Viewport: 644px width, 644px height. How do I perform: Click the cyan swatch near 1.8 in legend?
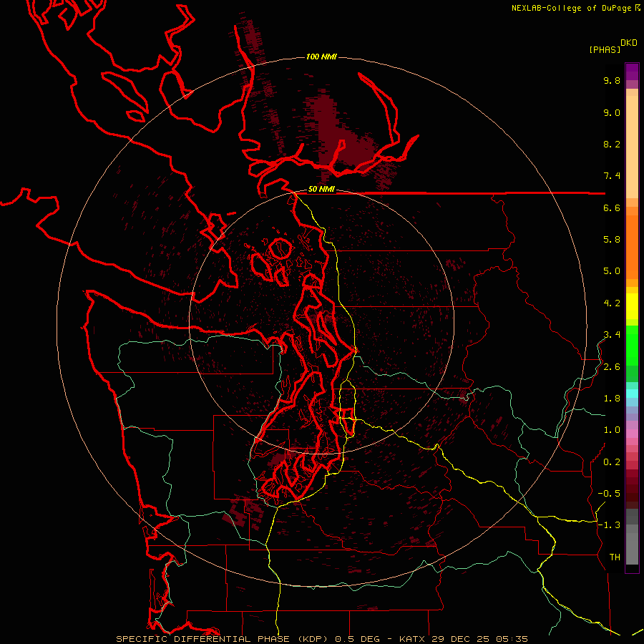tap(632, 394)
